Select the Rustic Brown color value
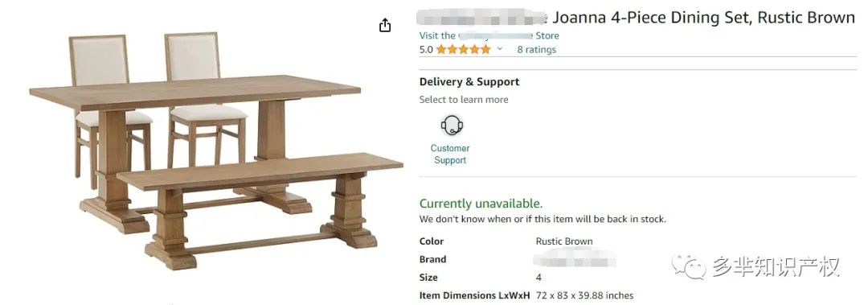The height and width of the screenshot is (305, 868). tap(564, 241)
